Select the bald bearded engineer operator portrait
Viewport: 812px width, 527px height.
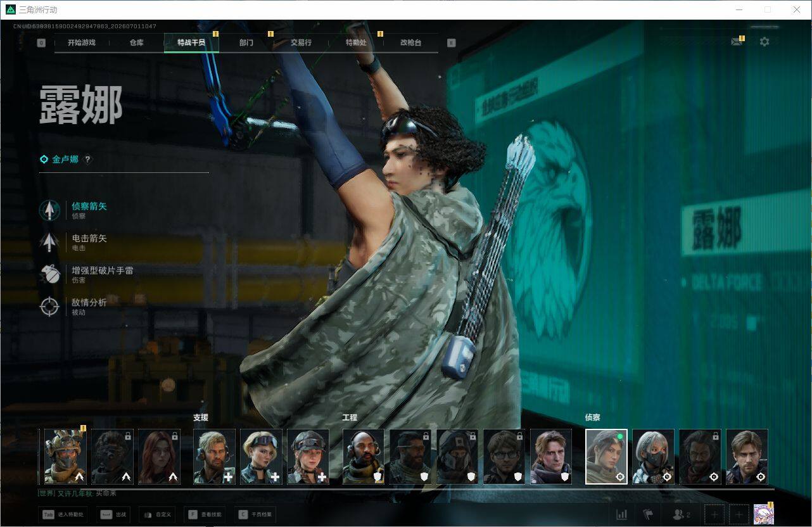pyautogui.click(x=364, y=457)
